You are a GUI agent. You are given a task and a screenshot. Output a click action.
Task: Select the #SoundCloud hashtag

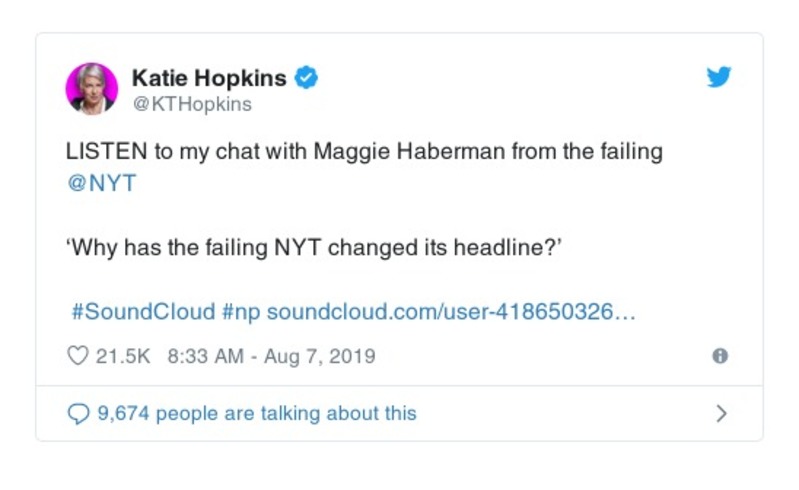(143, 312)
